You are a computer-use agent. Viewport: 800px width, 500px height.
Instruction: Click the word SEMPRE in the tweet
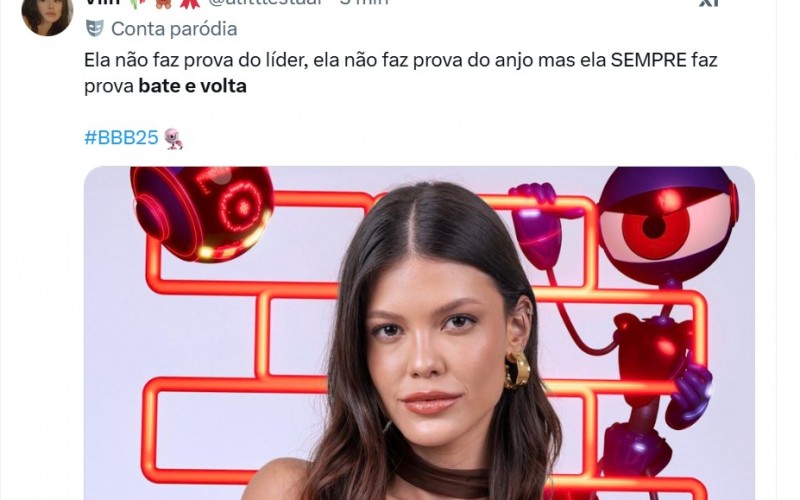click(648, 60)
